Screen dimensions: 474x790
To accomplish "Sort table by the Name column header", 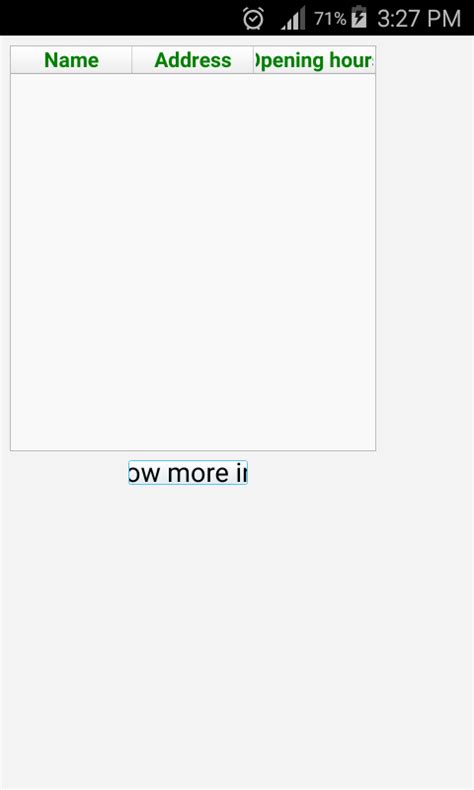I will tap(72, 60).
